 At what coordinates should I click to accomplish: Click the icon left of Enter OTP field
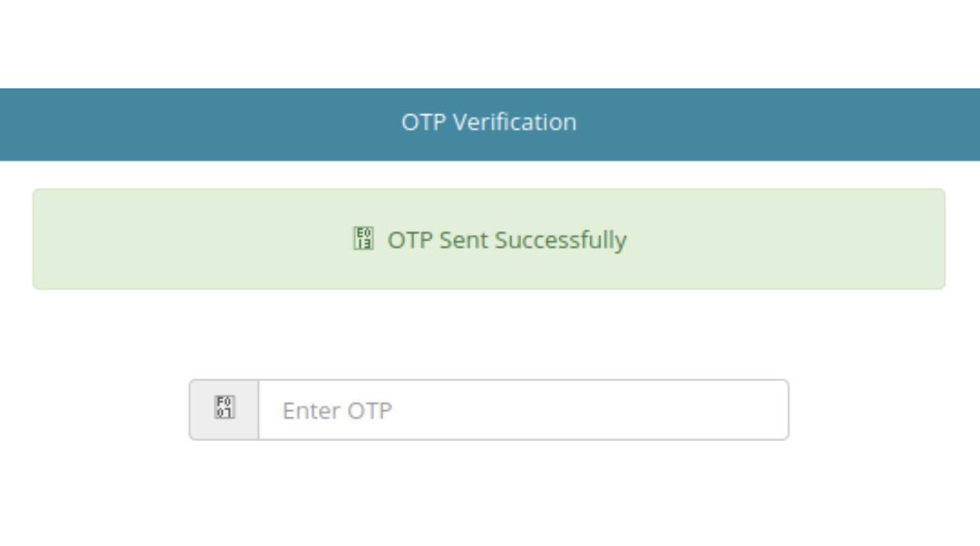pos(224,407)
